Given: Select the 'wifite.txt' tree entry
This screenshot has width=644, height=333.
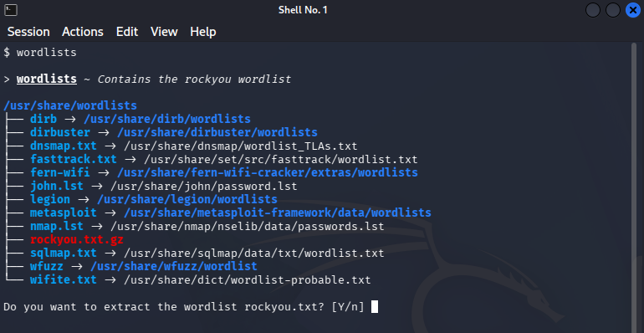Looking at the screenshot, I should [64, 280].
